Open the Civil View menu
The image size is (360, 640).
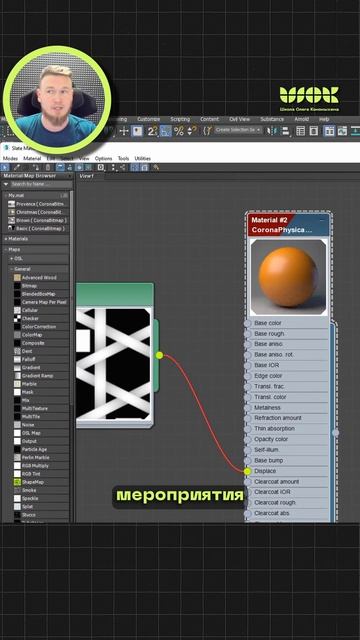coord(240,119)
